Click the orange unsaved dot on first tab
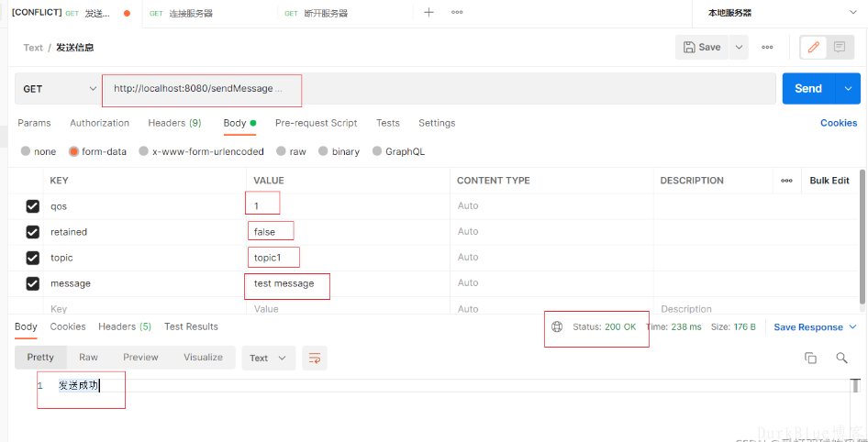Image resolution: width=868 pixels, height=442 pixels. coord(127,13)
